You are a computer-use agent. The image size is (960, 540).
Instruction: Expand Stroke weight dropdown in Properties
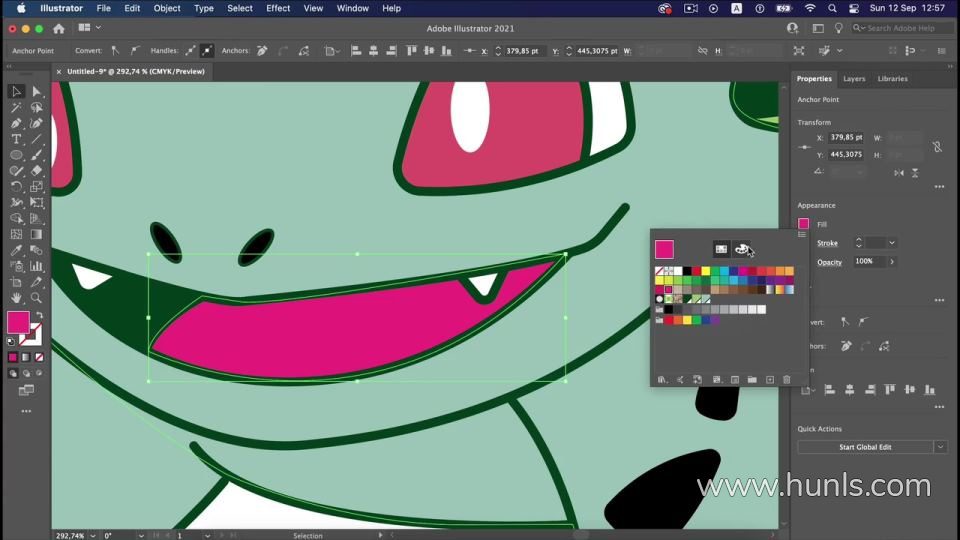[x=891, y=243]
